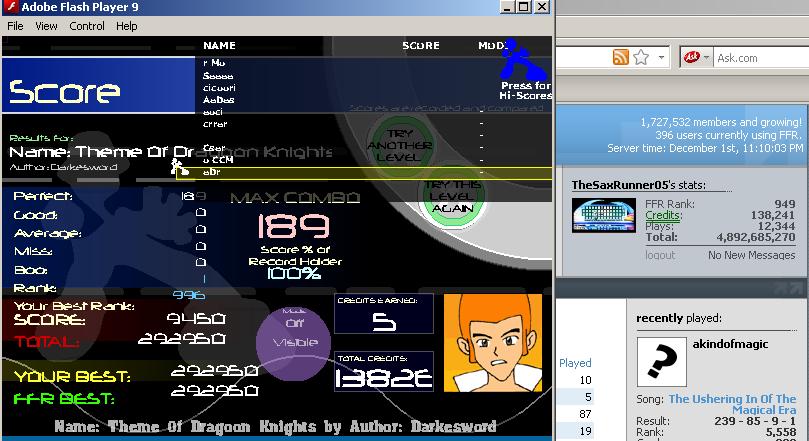Toggle the purple Mods Off Visible circle
This screenshot has width=809, height=441.
point(294,343)
